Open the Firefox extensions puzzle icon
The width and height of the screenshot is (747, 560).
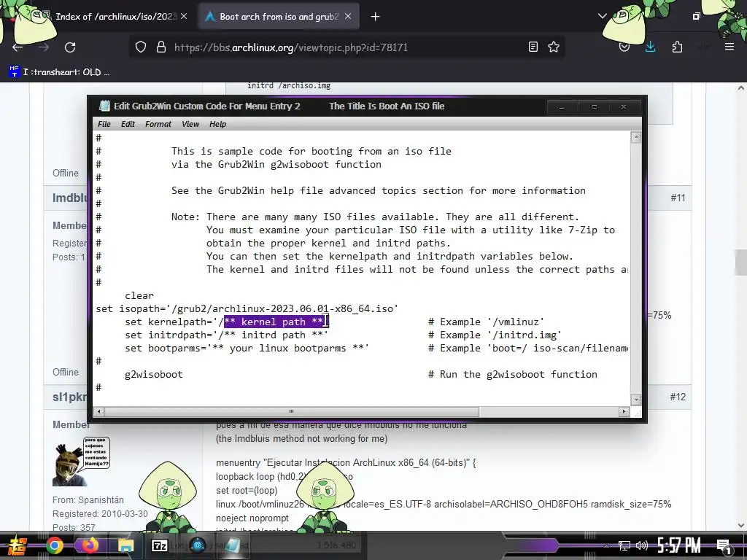pyautogui.click(x=677, y=47)
